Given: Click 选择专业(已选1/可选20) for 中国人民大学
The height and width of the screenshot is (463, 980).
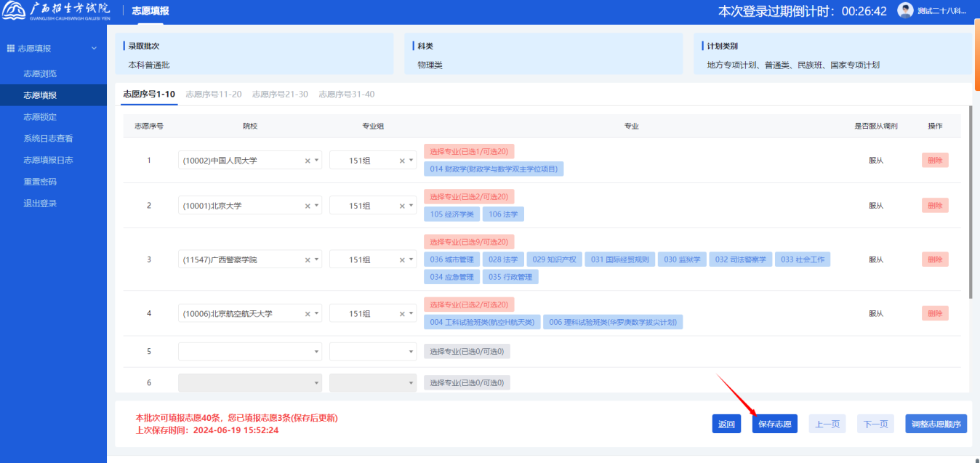Looking at the screenshot, I should (x=469, y=151).
